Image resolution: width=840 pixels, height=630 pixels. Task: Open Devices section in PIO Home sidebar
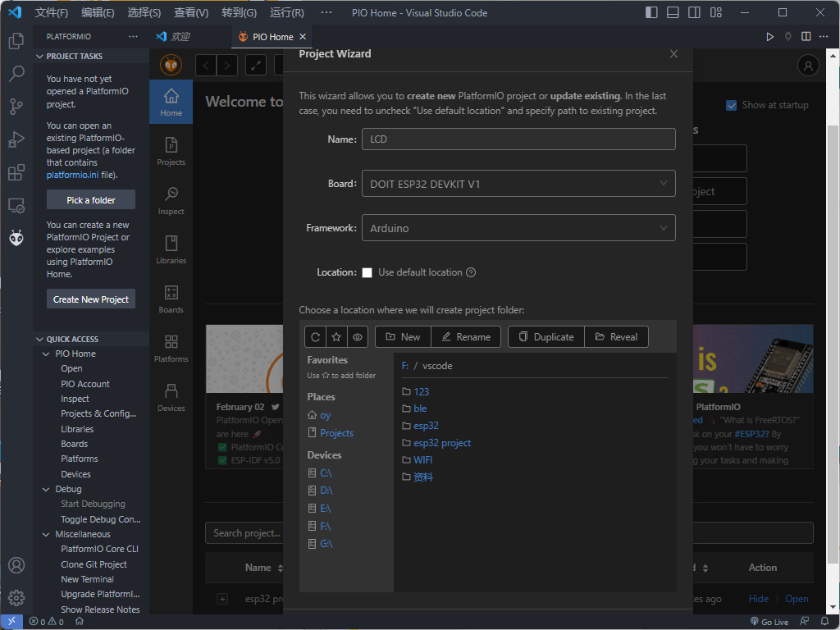171,398
